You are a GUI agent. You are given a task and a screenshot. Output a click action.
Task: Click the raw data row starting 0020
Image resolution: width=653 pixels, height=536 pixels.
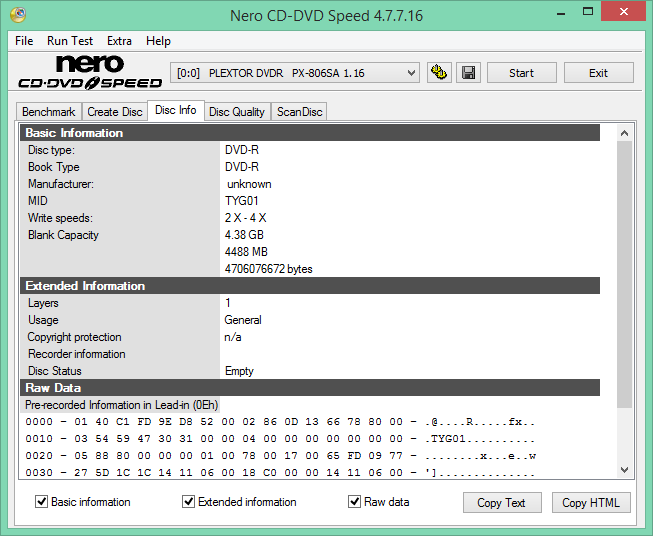click(280, 456)
